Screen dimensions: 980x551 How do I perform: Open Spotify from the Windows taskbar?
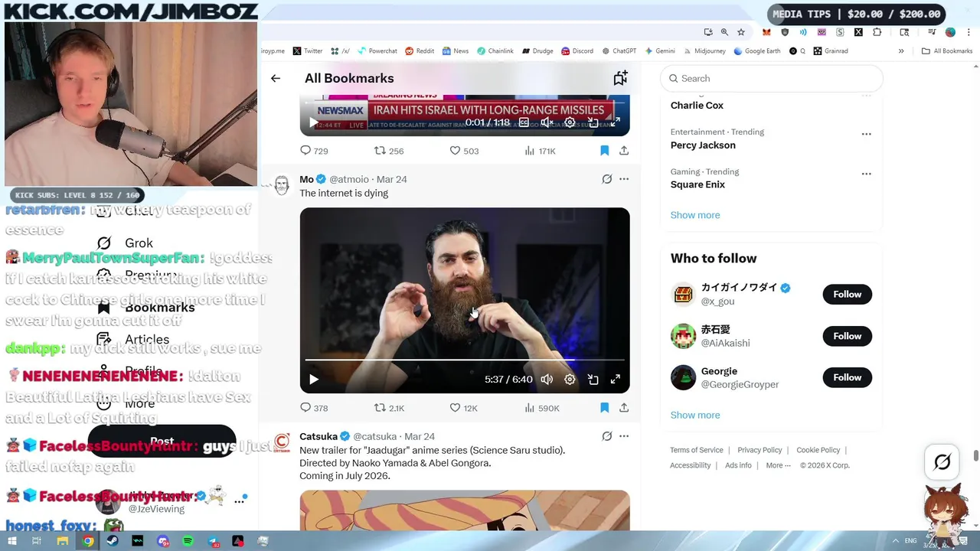(188, 541)
